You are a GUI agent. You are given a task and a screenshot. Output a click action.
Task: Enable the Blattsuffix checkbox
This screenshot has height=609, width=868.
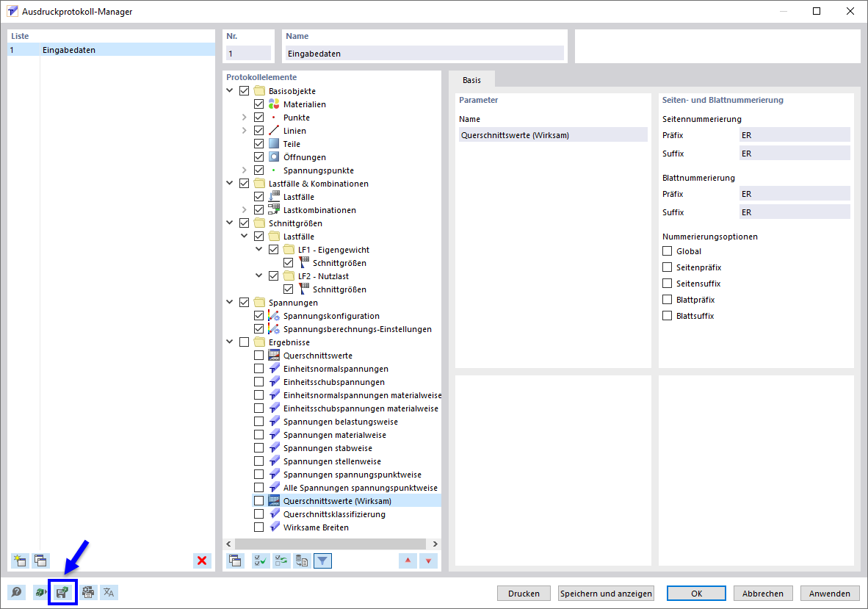coord(667,316)
